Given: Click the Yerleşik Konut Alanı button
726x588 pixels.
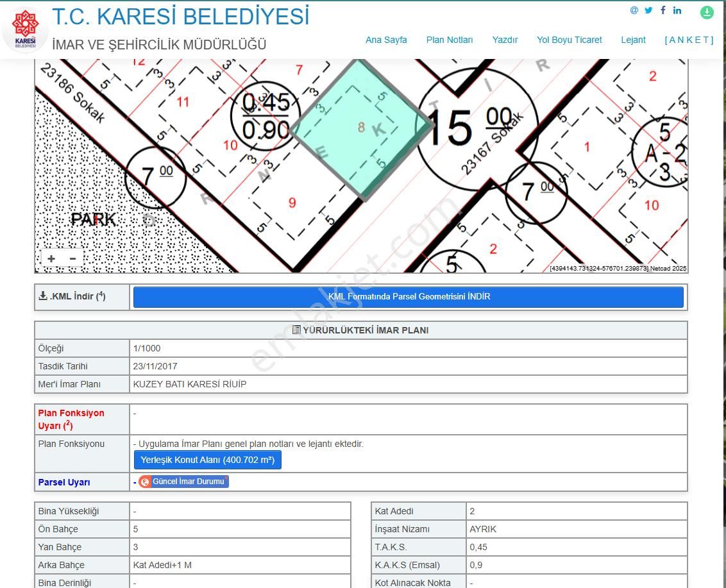Looking at the screenshot, I should click(207, 460).
